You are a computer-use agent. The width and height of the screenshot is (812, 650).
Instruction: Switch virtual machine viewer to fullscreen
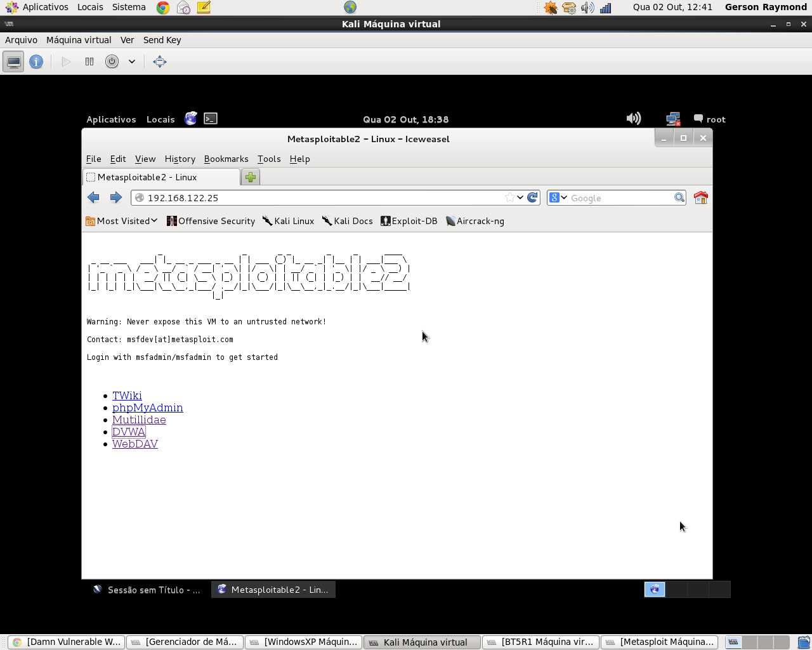(x=160, y=62)
